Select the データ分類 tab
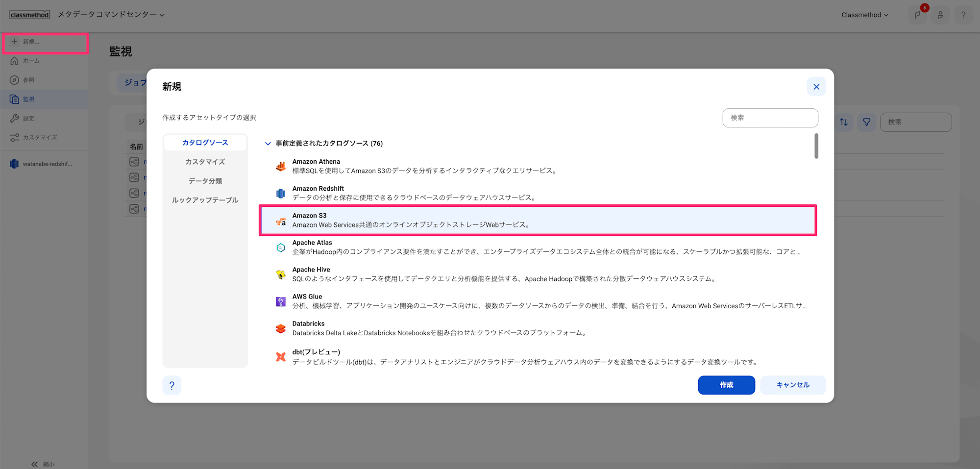The image size is (980, 469). 205,181
